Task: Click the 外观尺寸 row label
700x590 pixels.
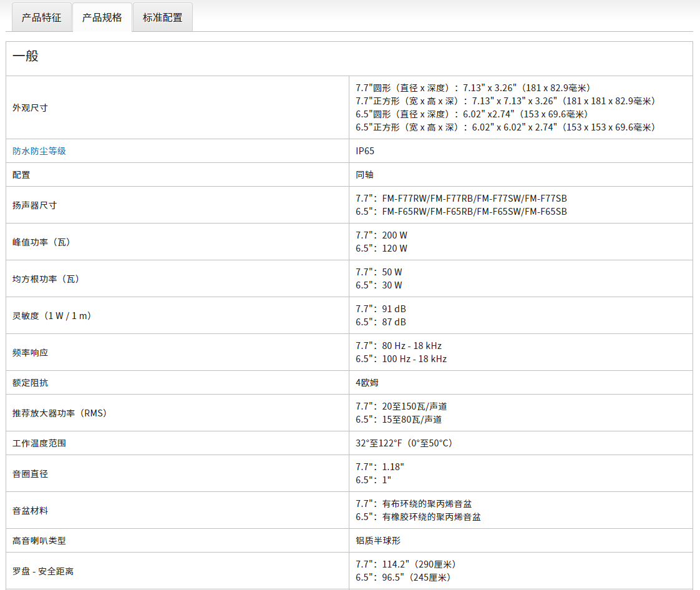Action: click(30, 107)
